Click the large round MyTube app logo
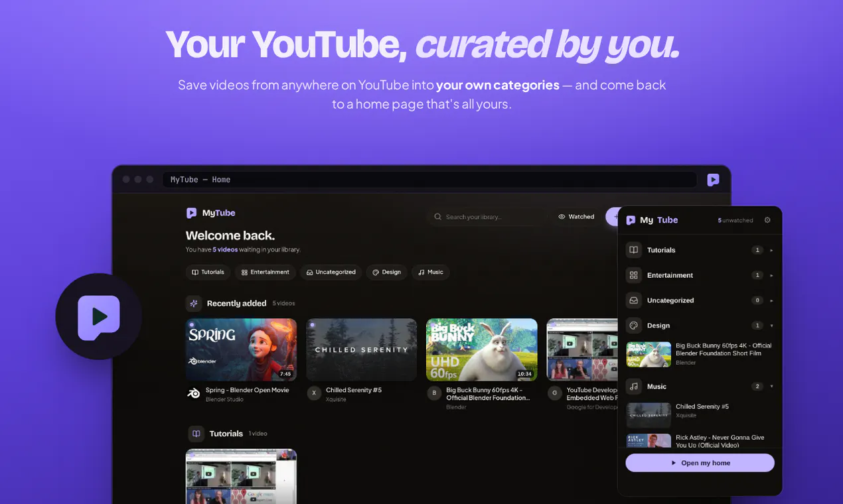This screenshot has width=843, height=504. click(x=98, y=316)
